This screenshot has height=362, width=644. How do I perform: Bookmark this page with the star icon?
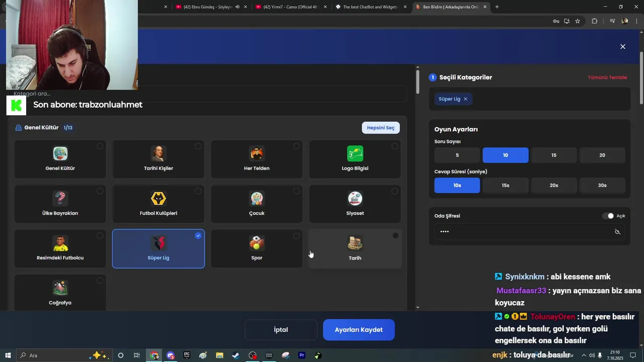578,21
